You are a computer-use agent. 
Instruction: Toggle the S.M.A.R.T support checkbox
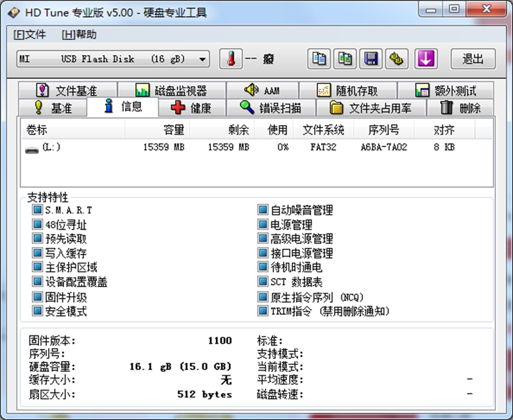click(x=38, y=210)
